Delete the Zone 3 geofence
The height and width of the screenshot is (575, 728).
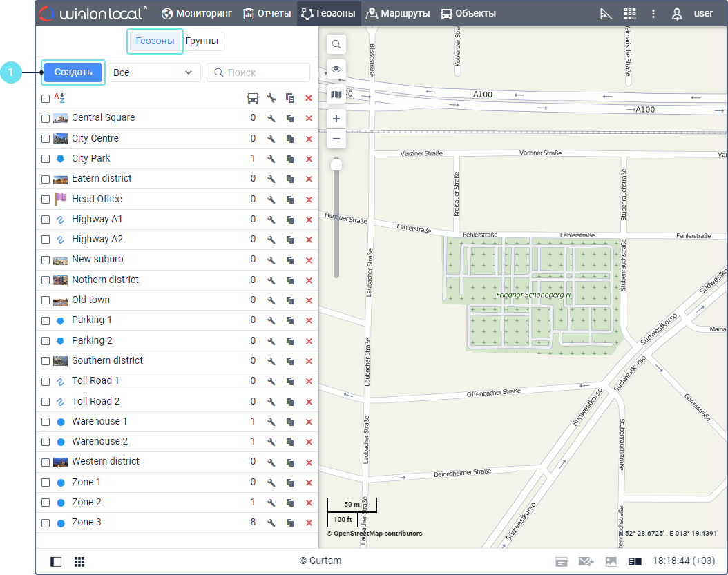point(309,523)
